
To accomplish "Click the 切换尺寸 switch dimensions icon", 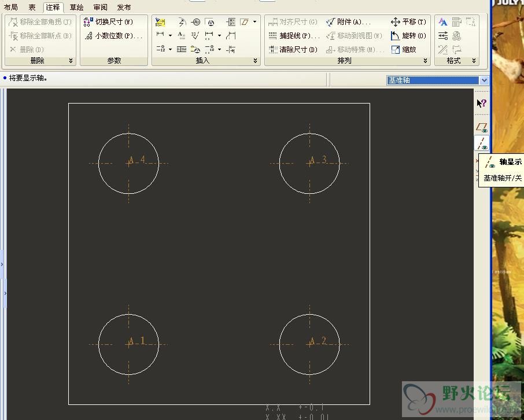I will (x=88, y=22).
